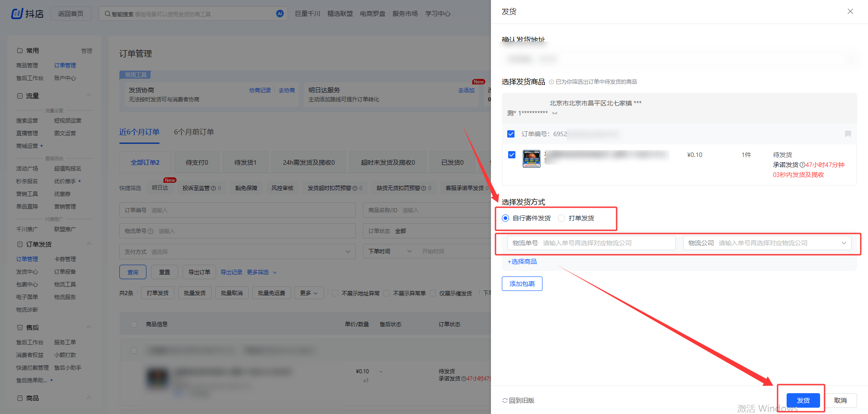The width and height of the screenshot is (868, 414).
Task: Click the 常用 section icon in the sidebar
Action: point(20,51)
